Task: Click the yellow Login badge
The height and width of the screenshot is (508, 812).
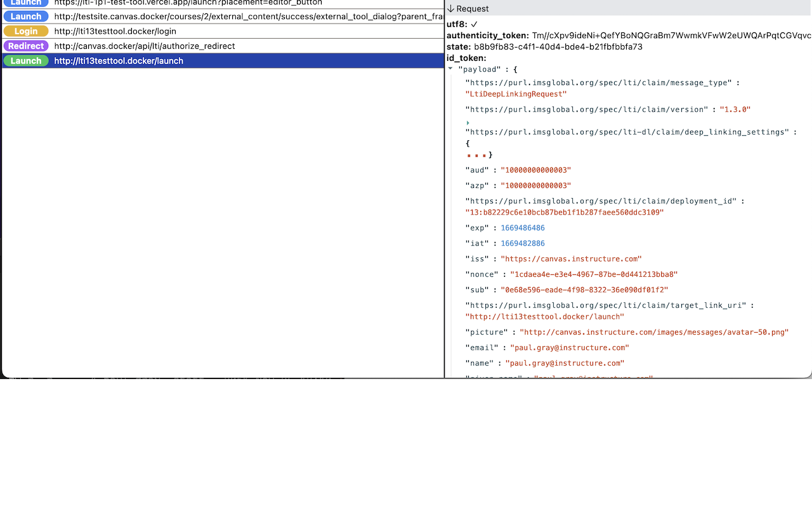Action: point(26,31)
